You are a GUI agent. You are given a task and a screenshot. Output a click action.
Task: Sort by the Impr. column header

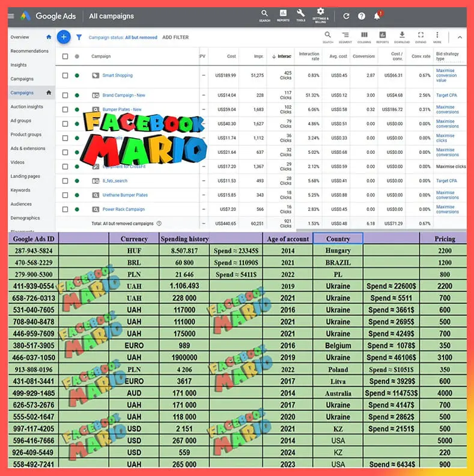click(259, 56)
